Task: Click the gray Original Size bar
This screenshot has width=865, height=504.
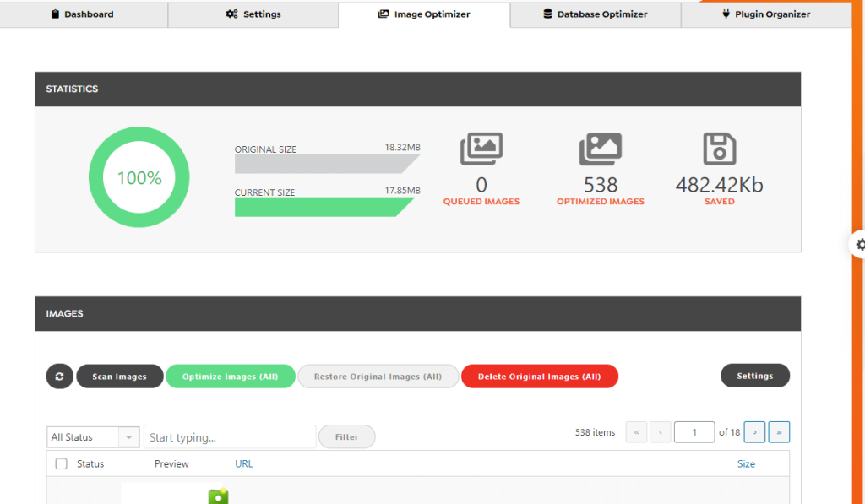Action: coord(327,164)
